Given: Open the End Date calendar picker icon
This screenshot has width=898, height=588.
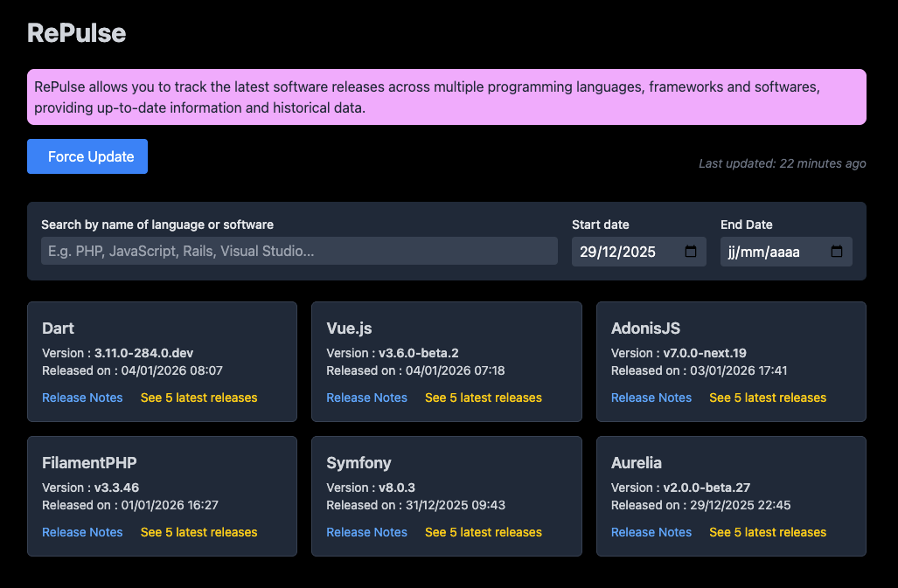Looking at the screenshot, I should pos(837,251).
